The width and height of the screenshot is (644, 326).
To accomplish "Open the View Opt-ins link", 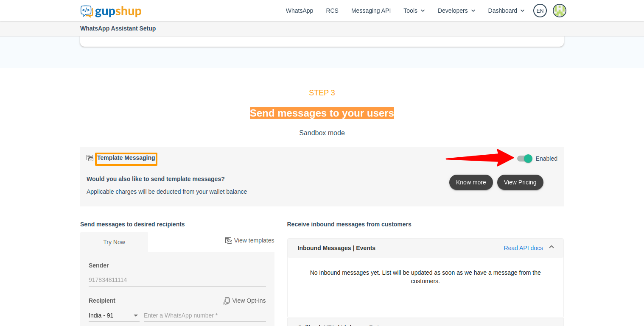I will click(249, 301).
